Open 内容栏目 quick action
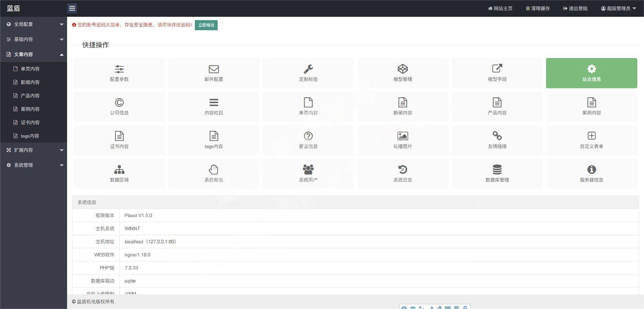 [214, 107]
